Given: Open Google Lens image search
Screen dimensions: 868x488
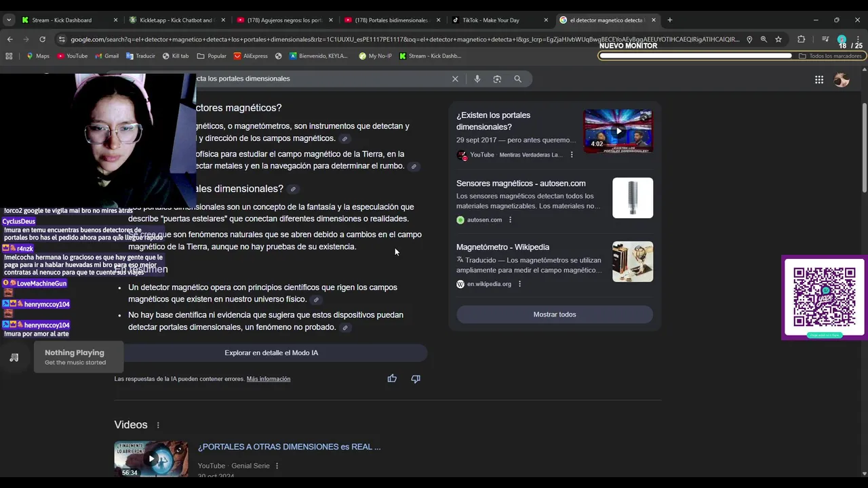Looking at the screenshot, I should 497,79.
